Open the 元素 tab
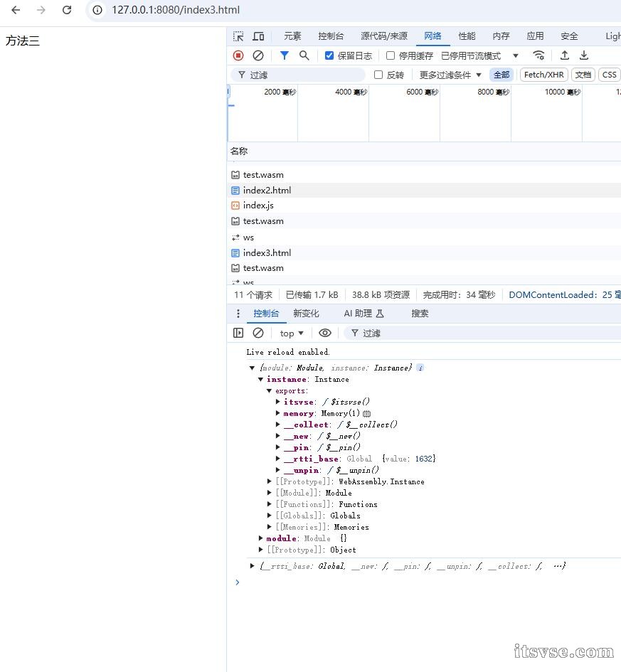This screenshot has height=672, width=621. pyautogui.click(x=292, y=36)
